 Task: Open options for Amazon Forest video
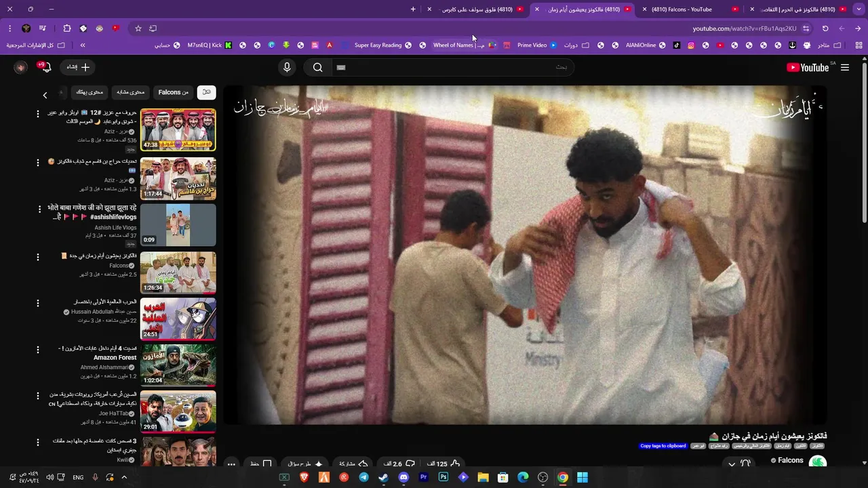(x=38, y=349)
